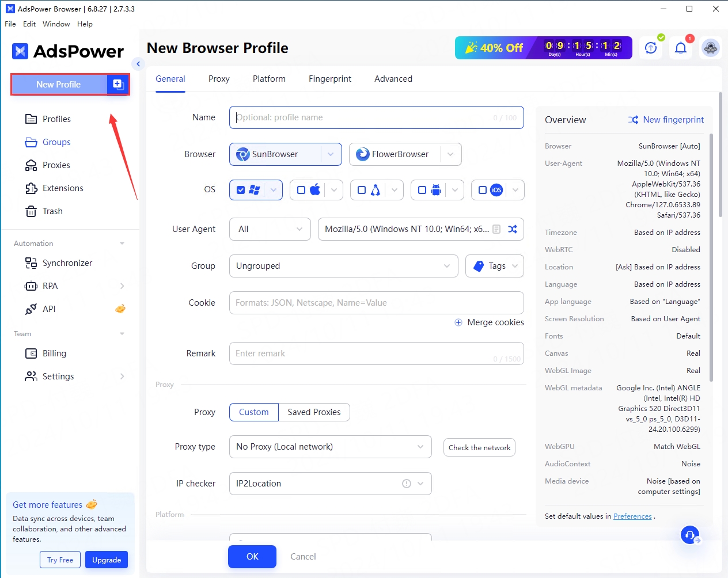This screenshot has width=728, height=578.
Task: Open the Edit menu
Action: (x=29, y=24)
